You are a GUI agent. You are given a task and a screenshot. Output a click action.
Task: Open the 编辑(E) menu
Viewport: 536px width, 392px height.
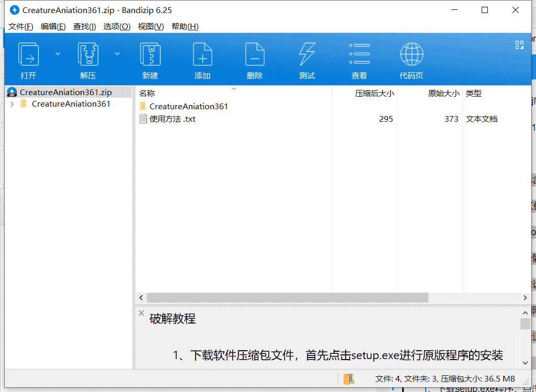53,27
